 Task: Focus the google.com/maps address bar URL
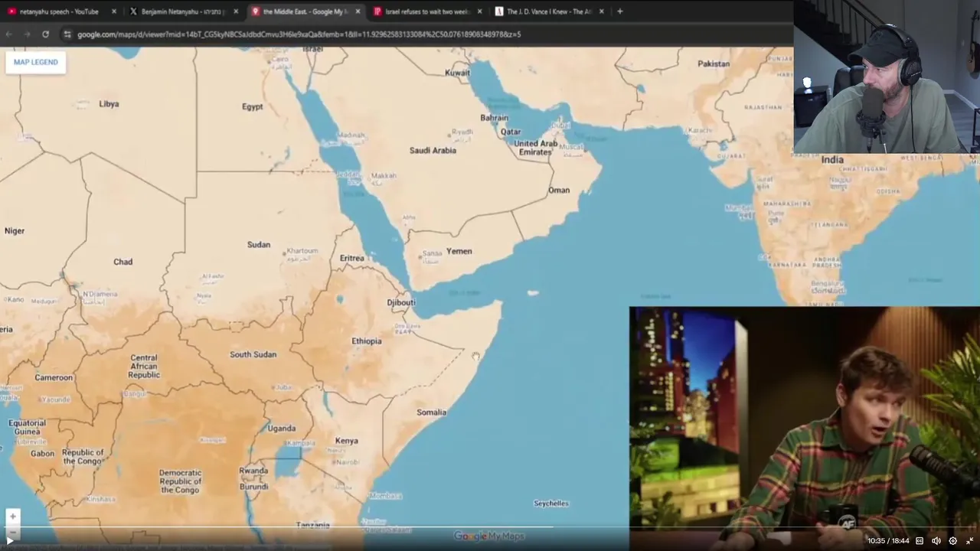299,34
